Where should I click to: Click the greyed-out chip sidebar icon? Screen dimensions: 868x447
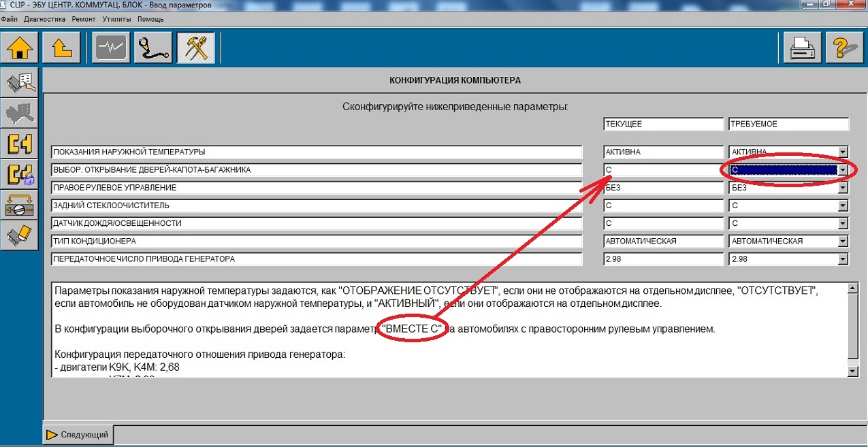[20, 114]
